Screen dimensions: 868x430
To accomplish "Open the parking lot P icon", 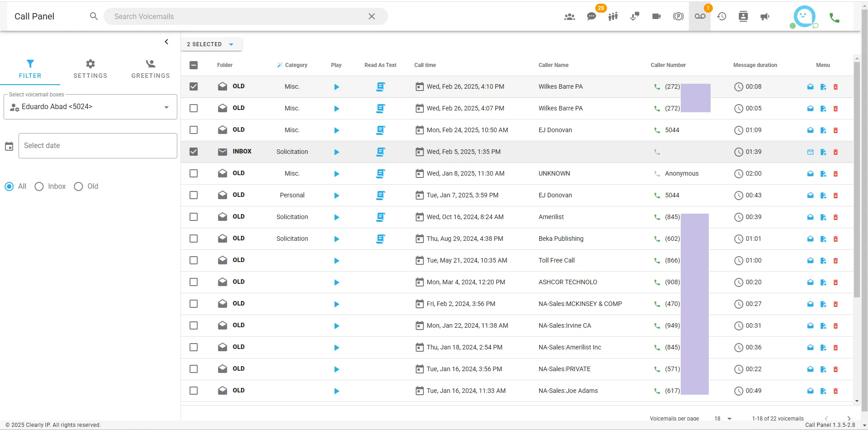I will click(678, 16).
